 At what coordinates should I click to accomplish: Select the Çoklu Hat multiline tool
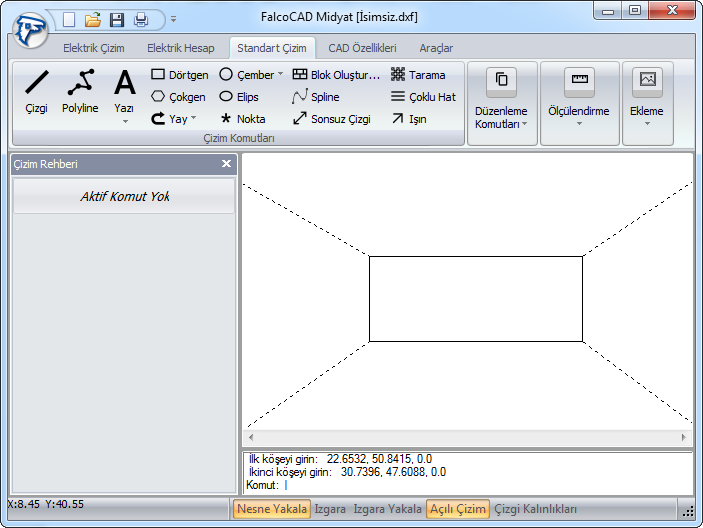[423, 97]
